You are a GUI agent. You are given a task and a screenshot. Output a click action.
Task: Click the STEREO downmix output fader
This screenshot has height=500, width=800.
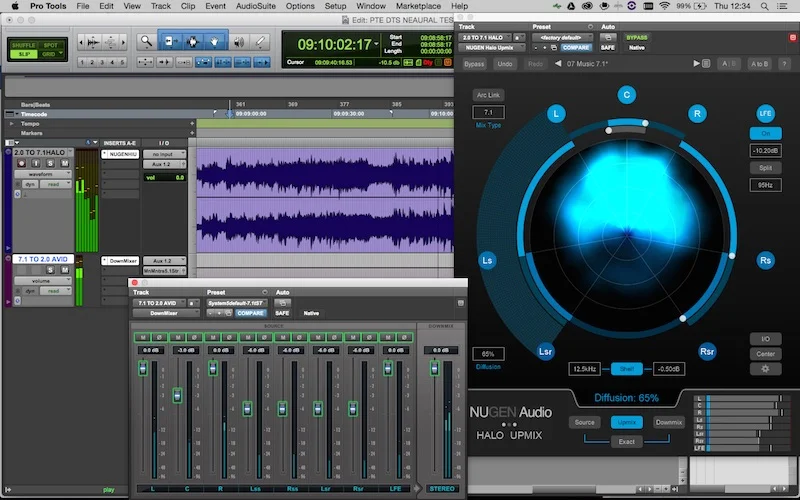pos(434,368)
